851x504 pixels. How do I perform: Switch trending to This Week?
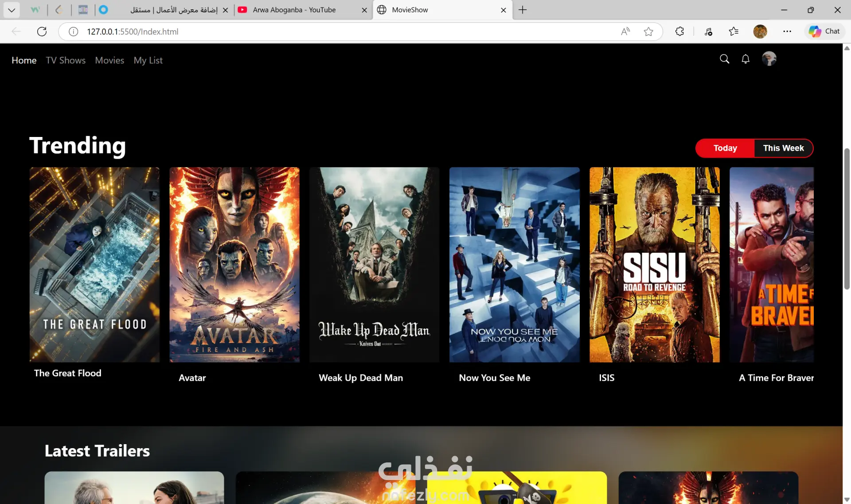(783, 148)
